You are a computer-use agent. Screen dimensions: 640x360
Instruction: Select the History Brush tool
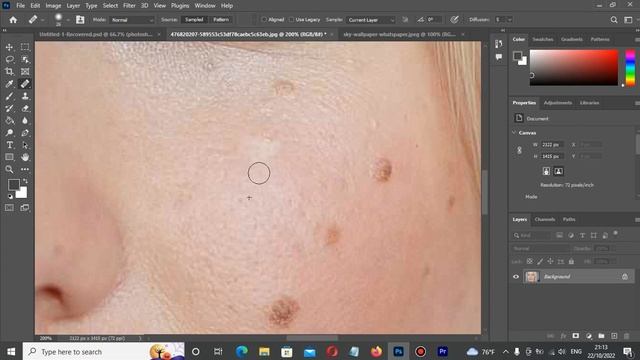coord(9,109)
